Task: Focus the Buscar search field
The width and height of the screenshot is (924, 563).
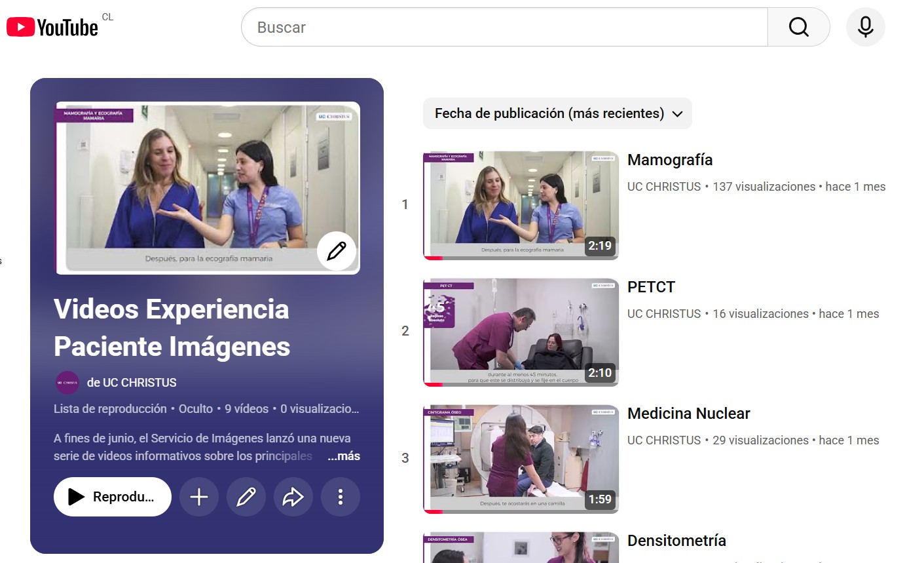Action: [x=504, y=27]
